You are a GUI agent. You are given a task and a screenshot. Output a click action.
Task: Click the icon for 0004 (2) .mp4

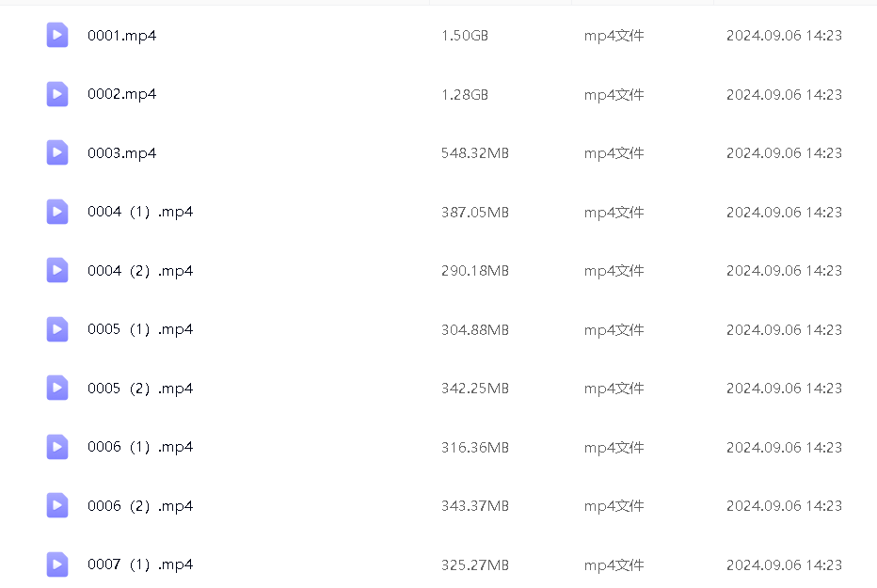57,271
